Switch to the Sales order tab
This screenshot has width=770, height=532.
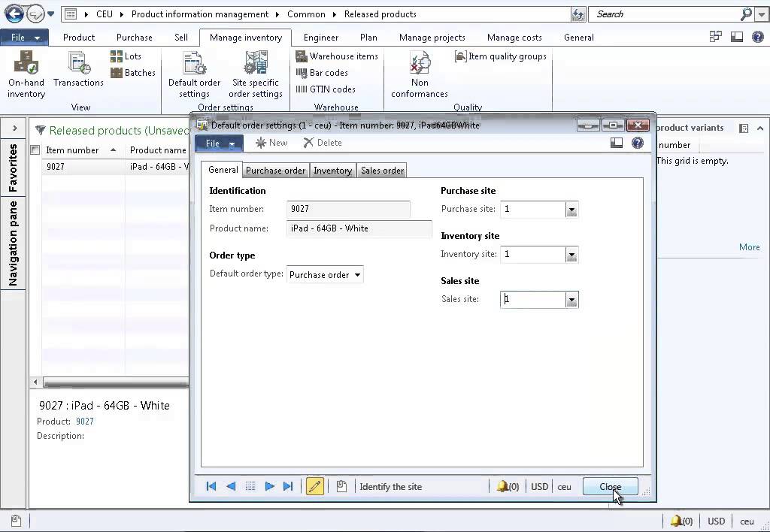(x=382, y=171)
